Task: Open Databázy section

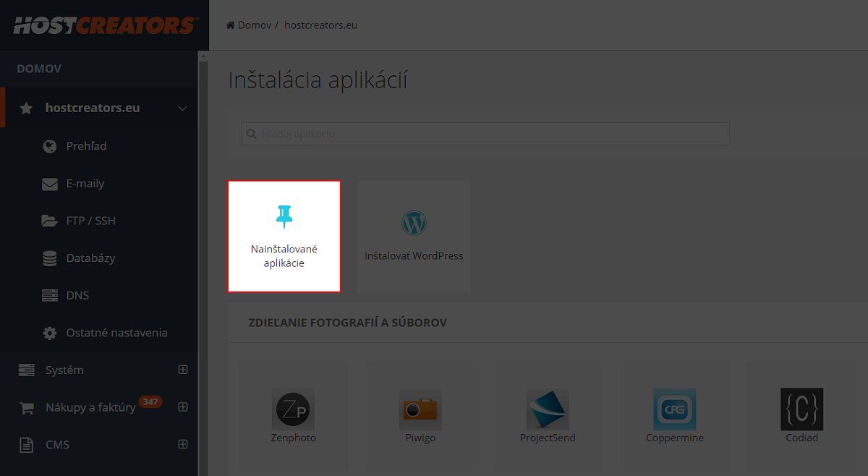Action: pyautogui.click(x=90, y=258)
